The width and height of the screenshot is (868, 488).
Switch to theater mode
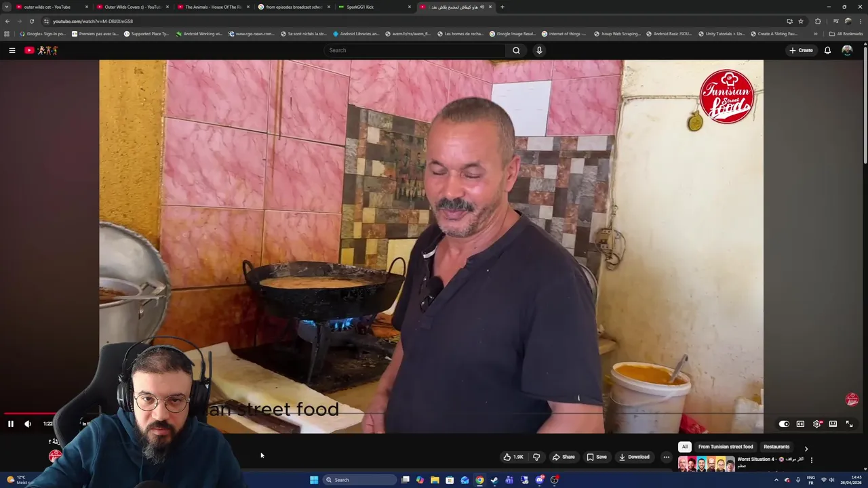(833, 424)
